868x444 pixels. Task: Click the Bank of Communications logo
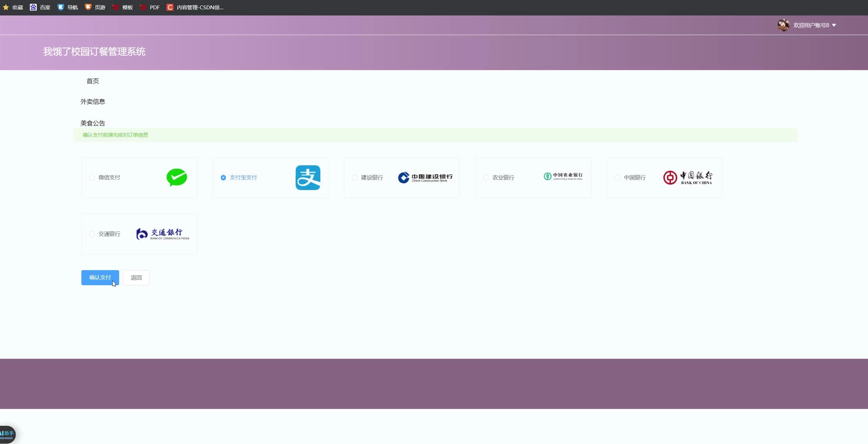tap(163, 234)
